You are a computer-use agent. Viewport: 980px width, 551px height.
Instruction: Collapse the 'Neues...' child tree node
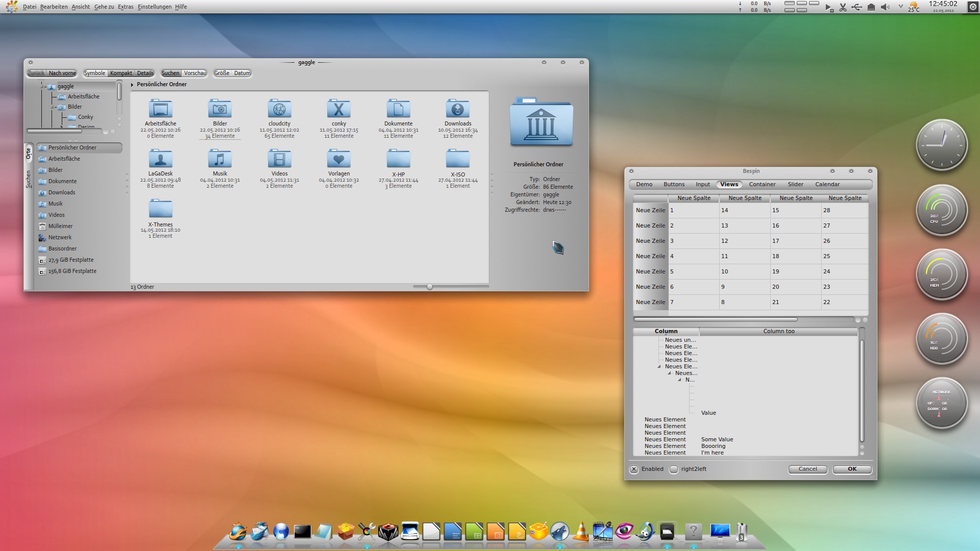coord(669,373)
